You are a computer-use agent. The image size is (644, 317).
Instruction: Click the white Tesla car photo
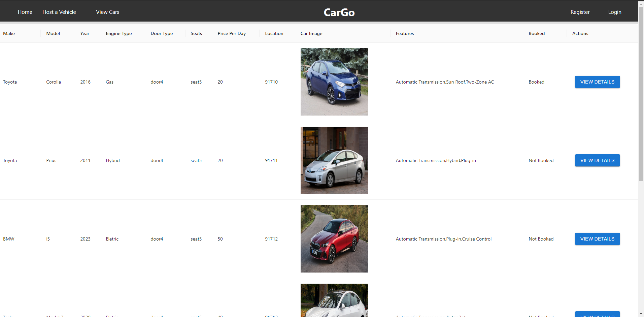(x=334, y=300)
